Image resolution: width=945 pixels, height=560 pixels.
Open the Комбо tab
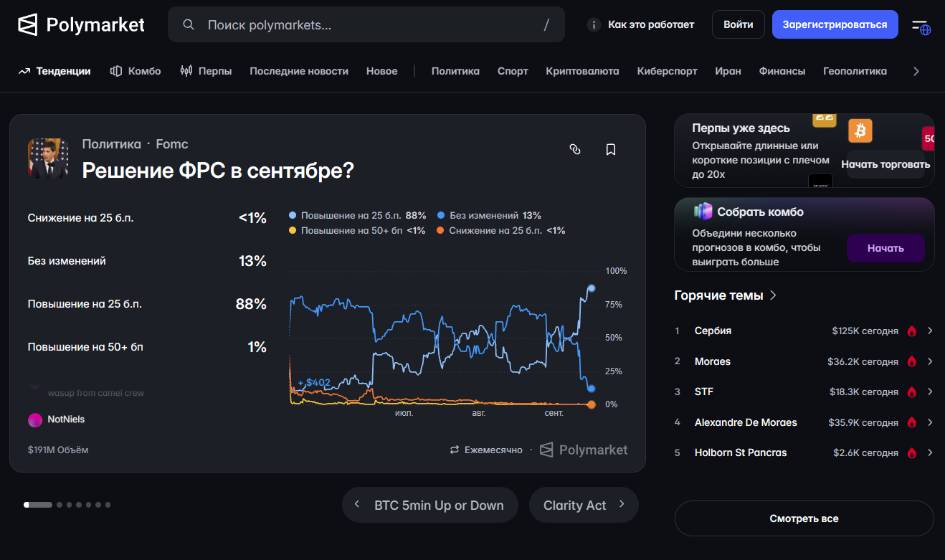pyautogui.click(x=136, y=71)
